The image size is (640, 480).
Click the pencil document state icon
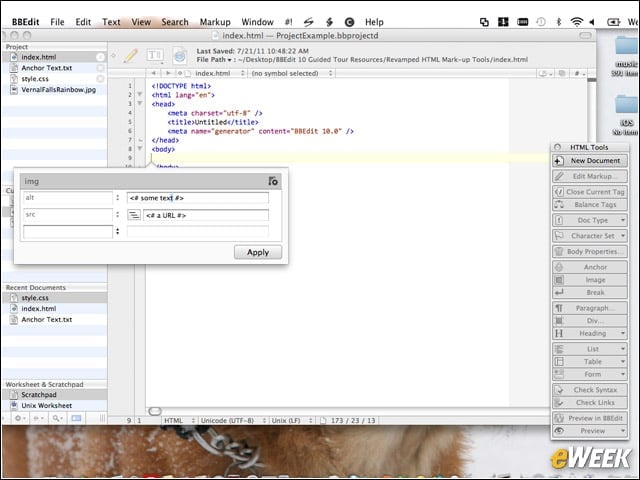pyautogui.click(x=131, y=55)
